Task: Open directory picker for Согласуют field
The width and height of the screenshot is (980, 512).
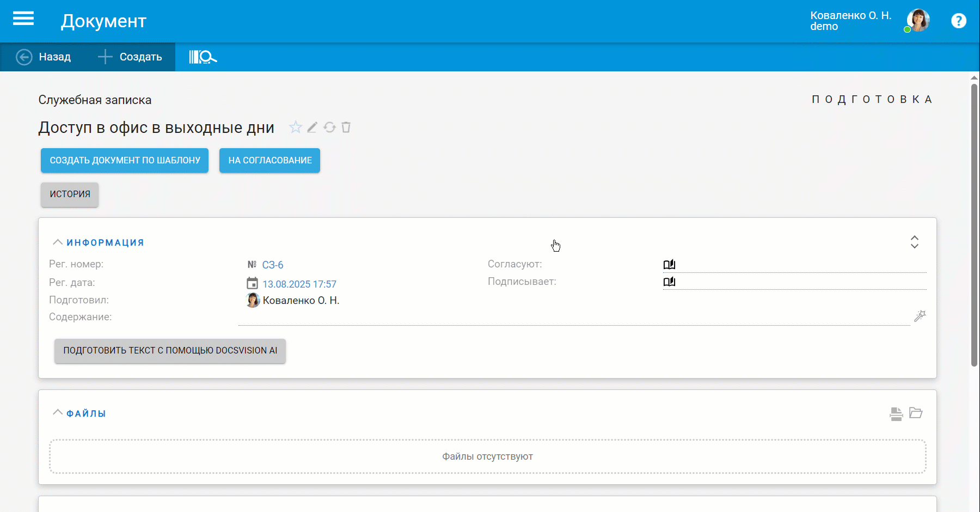Action: [x=669, y=264]
